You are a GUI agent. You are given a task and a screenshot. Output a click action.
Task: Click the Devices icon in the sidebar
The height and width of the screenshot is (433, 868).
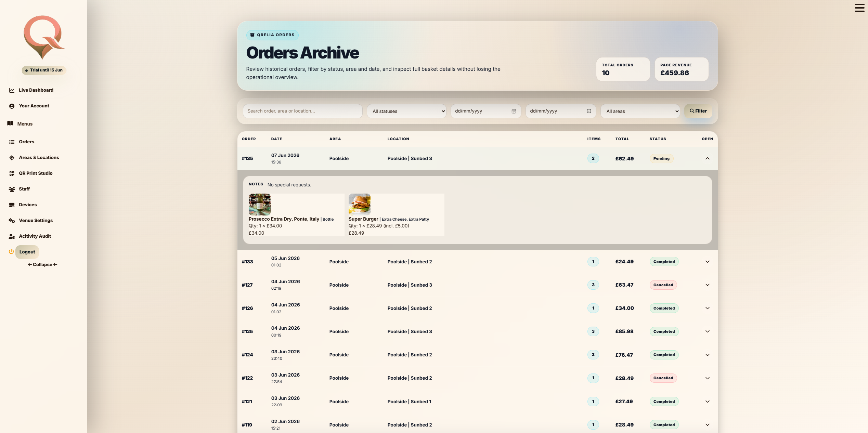12,205
